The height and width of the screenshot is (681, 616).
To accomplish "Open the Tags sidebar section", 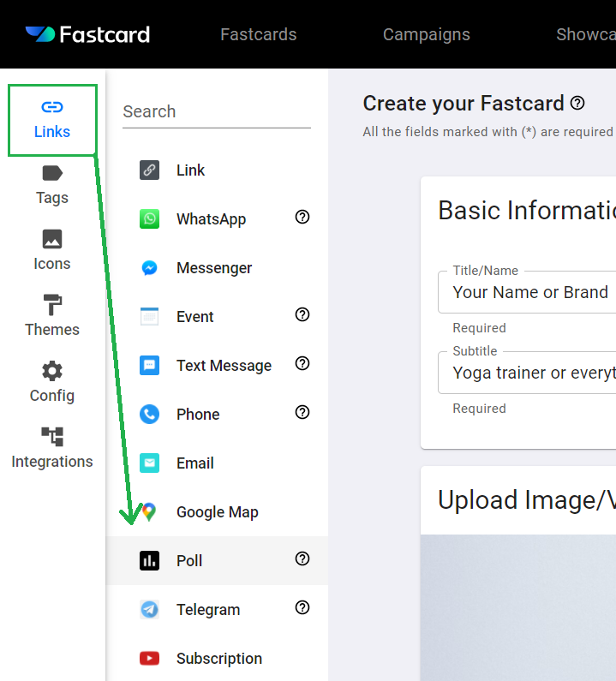I will click(52, 185).
